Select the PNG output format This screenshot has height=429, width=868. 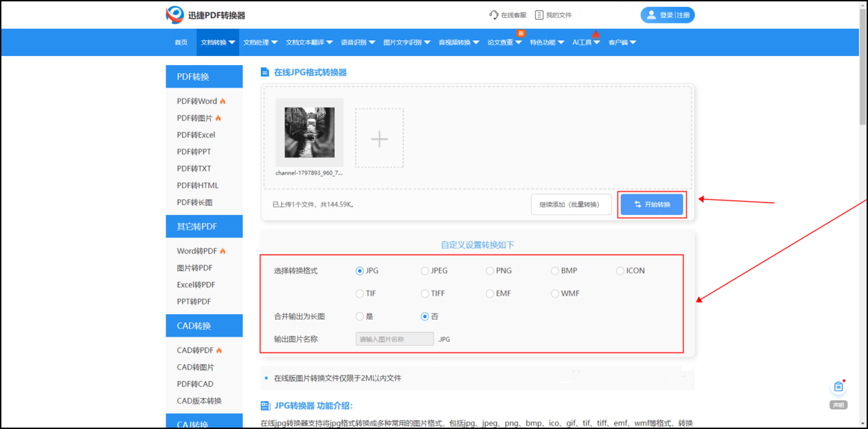tap(489, 270)
